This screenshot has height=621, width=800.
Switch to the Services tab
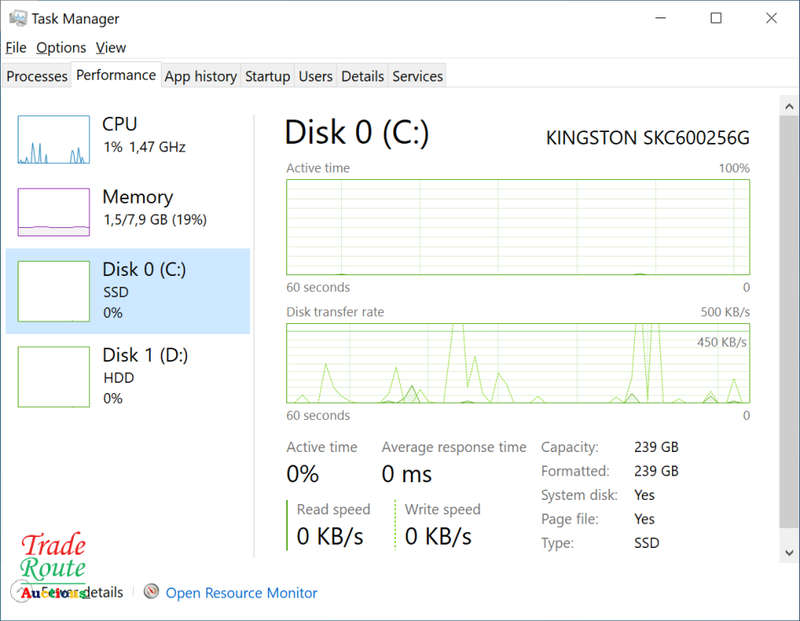pyautogui.click(x=417, y=76)
